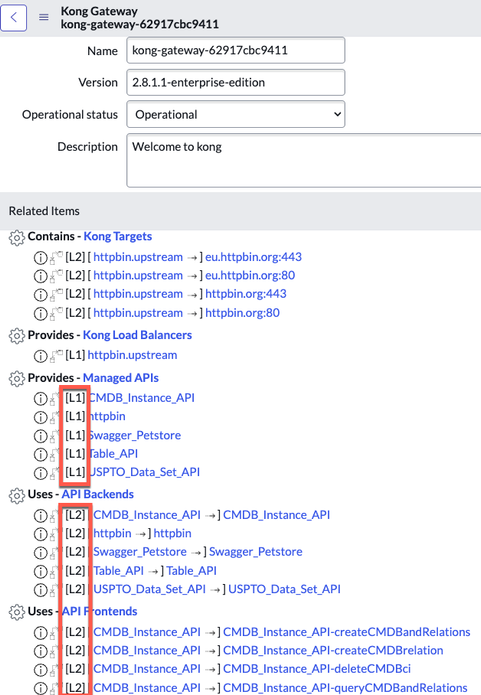Open Managed APIs relationship link
This screenshot has height=695, width=481.
[x=121, y=378]
